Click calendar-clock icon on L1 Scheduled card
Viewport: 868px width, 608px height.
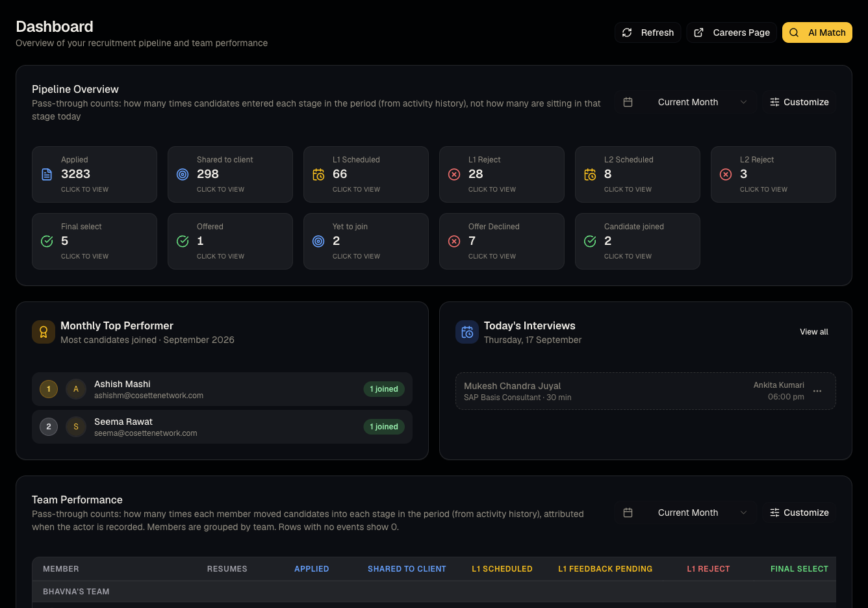318,174
